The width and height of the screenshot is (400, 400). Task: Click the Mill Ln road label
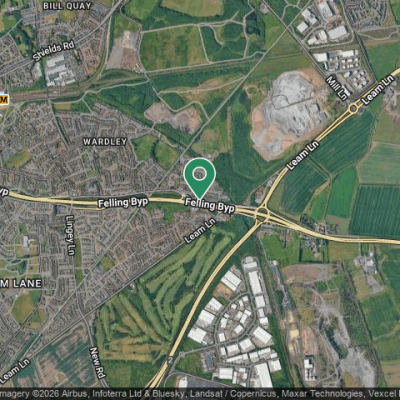tap(337, 88)
